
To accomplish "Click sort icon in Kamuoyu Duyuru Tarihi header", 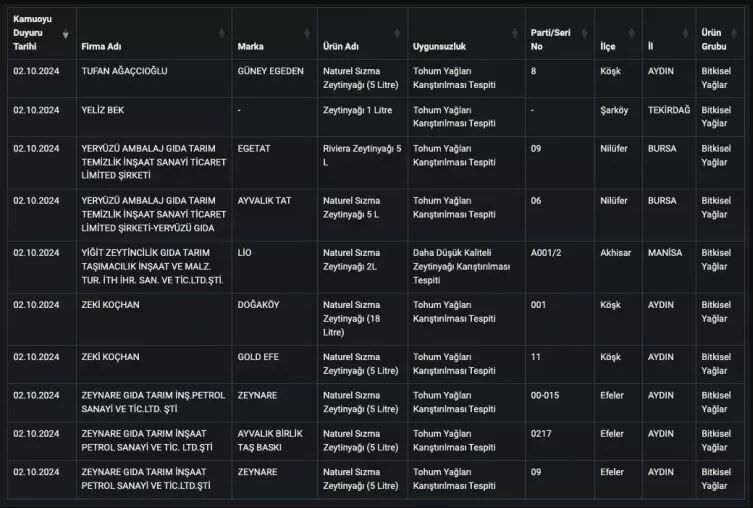I will click(x=66, y=34).
